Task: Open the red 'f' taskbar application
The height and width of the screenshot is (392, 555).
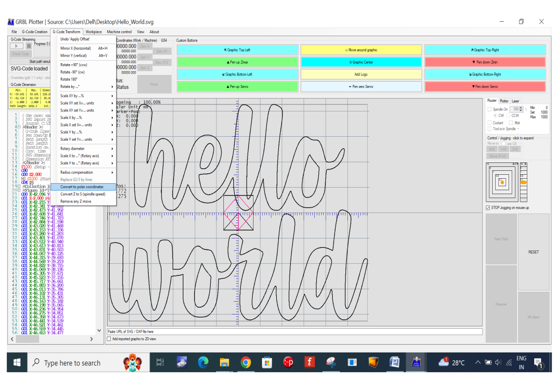Action: point(309,362)
